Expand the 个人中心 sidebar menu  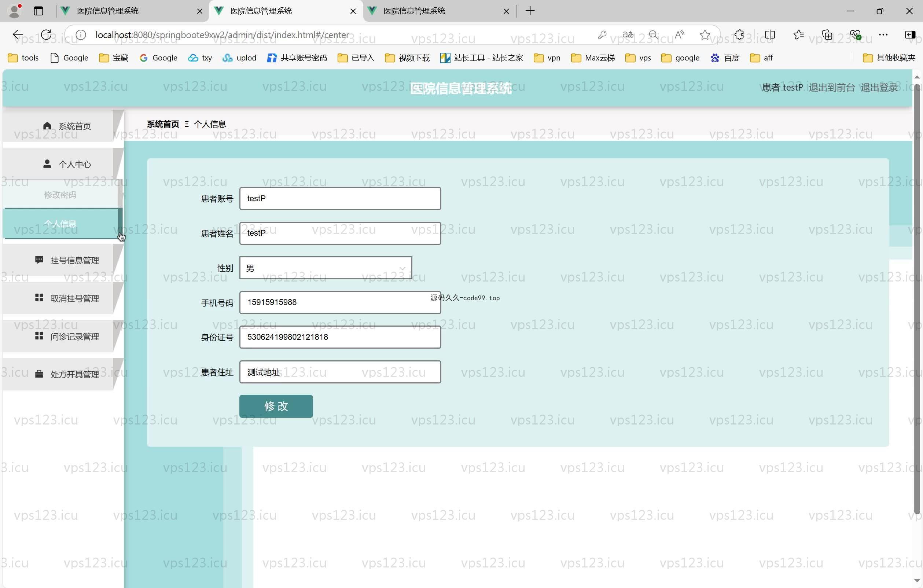point(63,164)
